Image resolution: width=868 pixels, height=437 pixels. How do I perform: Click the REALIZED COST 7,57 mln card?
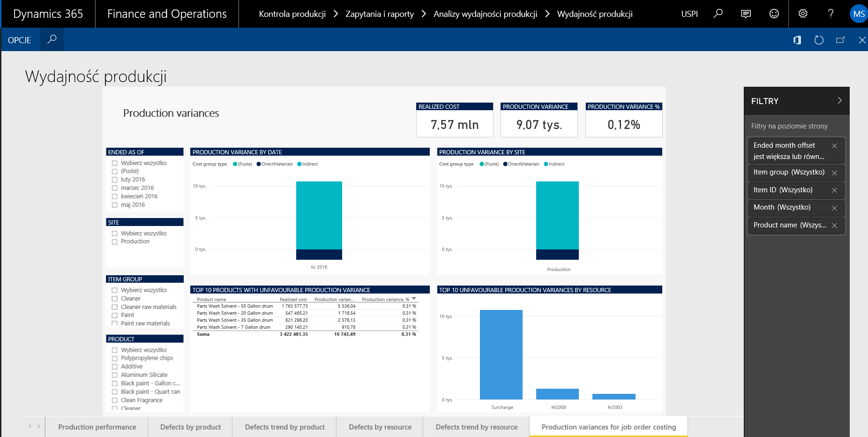click(455, 120)
